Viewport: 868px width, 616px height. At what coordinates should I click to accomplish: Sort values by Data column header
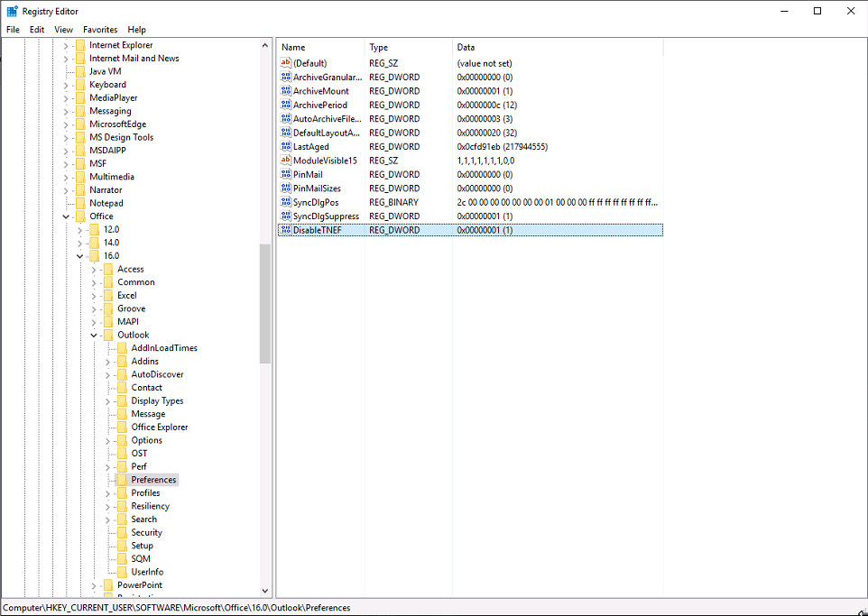point(558,48)
